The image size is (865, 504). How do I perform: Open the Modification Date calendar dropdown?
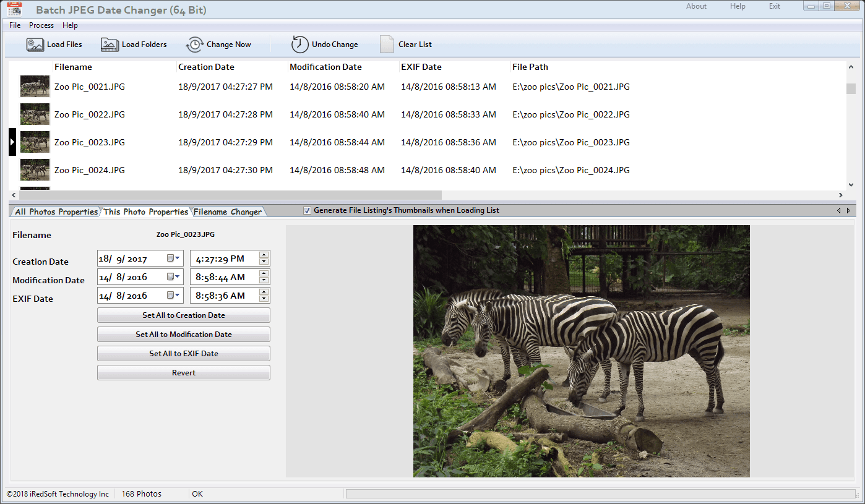[173, 277]
